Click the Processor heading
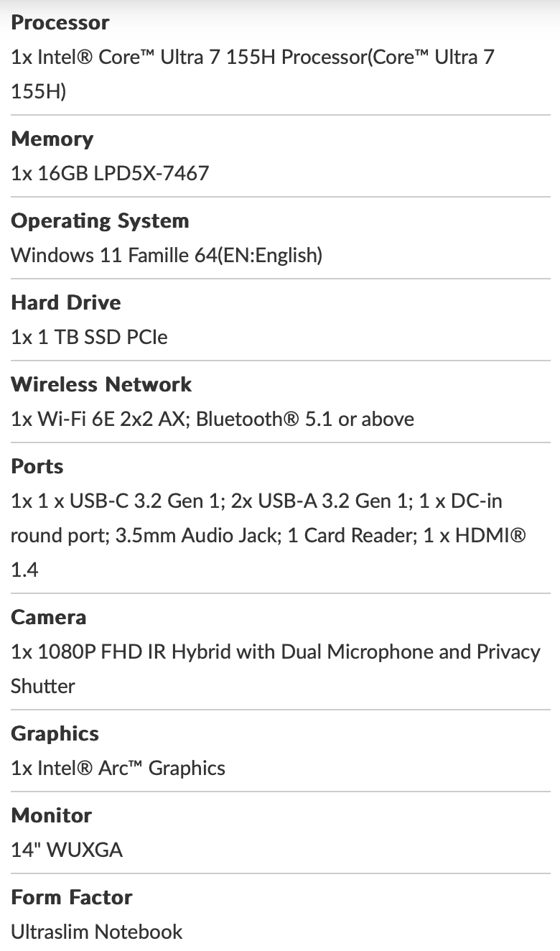The height and width of the screenshot is (951, 560). (60, 22)
